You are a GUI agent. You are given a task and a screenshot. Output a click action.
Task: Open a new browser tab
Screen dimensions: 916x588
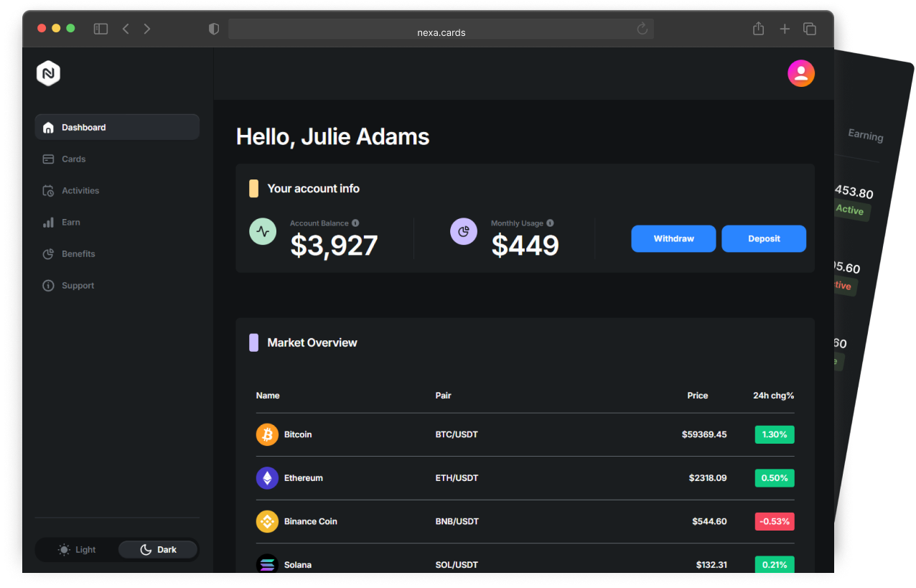[785, 29]
